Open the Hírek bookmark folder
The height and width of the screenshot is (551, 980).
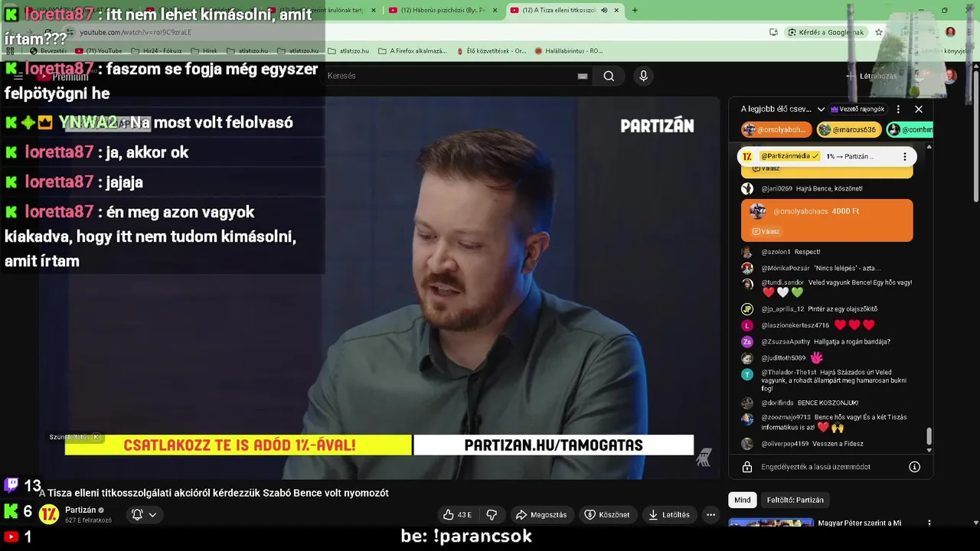[204, 51]
